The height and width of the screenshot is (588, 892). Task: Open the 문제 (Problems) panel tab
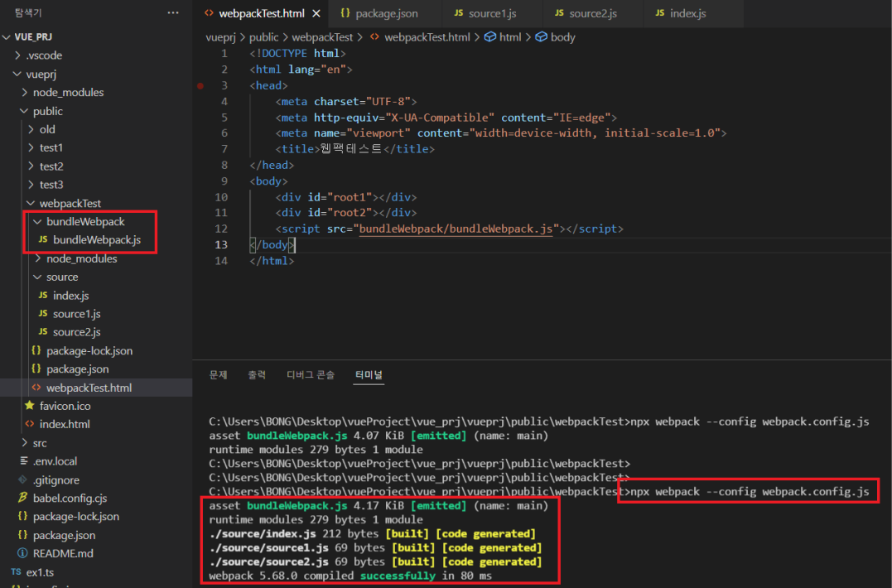[218, 375]
